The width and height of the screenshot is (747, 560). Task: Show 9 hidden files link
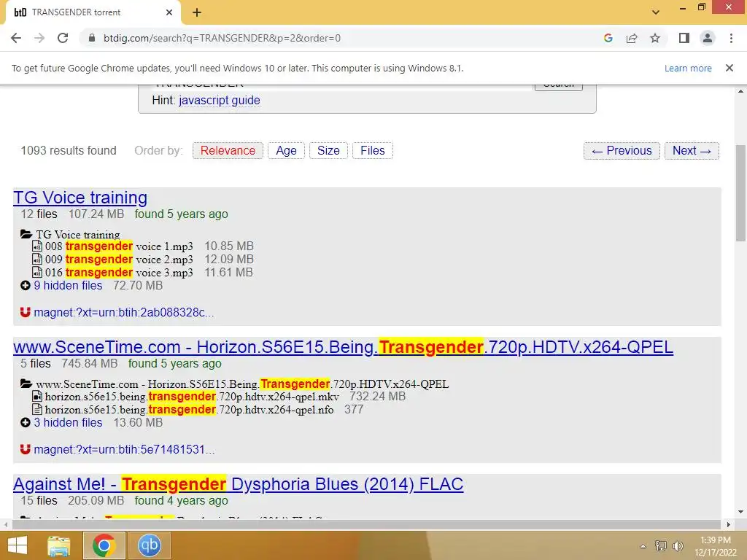pyautogui.click(x=68, y=285)
